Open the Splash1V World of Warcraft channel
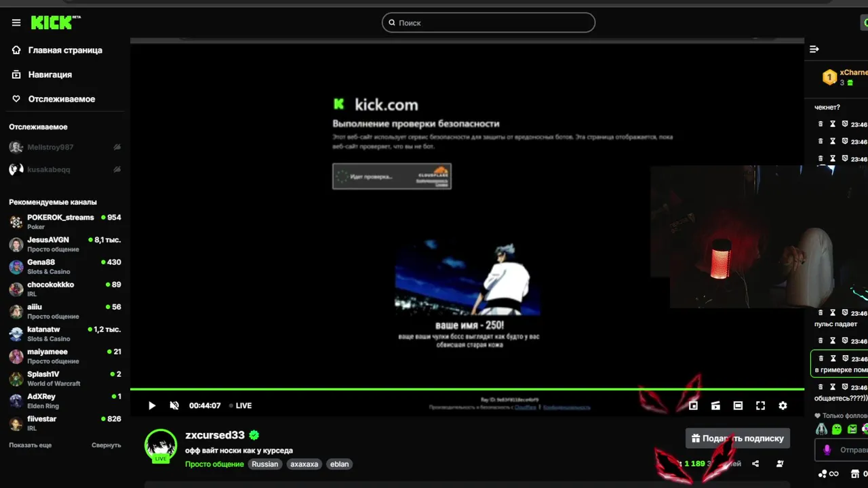Screen dimensions: 868x488 65,378
